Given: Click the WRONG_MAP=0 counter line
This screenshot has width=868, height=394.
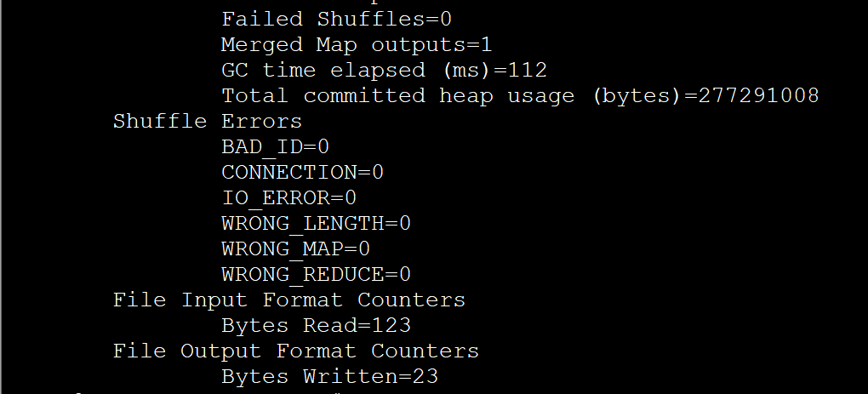Looking at the screenshot, I should tap(295, 249).
